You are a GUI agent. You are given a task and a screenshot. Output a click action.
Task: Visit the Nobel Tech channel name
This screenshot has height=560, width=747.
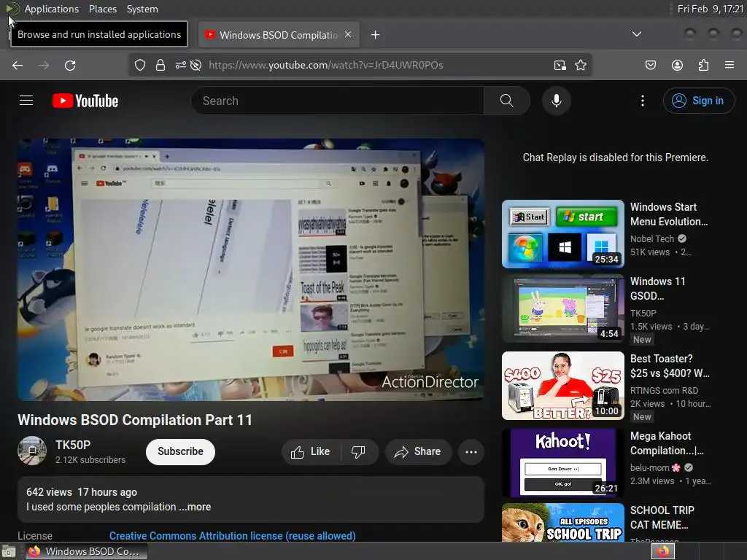coord(652,238)
